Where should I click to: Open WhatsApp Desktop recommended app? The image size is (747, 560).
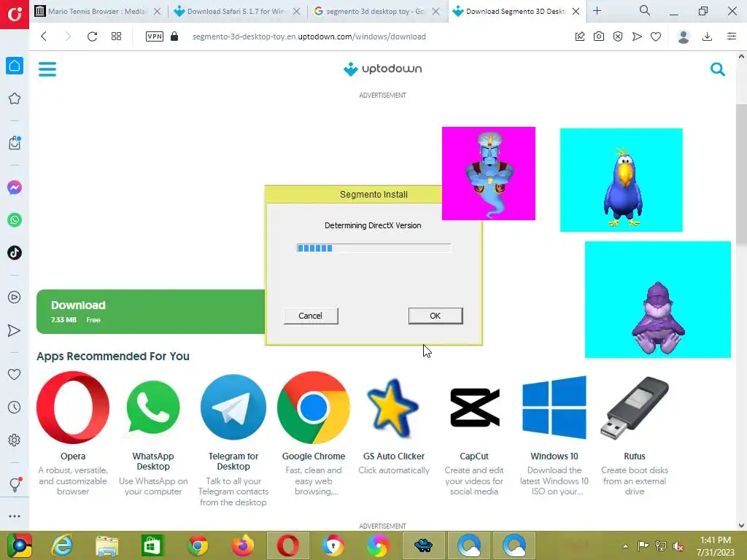point(153,408)
